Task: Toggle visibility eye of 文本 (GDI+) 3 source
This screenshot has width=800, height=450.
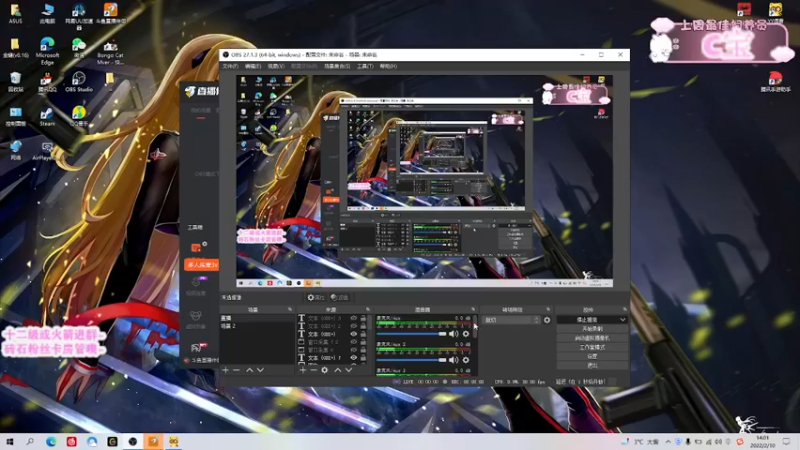Action: 354,318
